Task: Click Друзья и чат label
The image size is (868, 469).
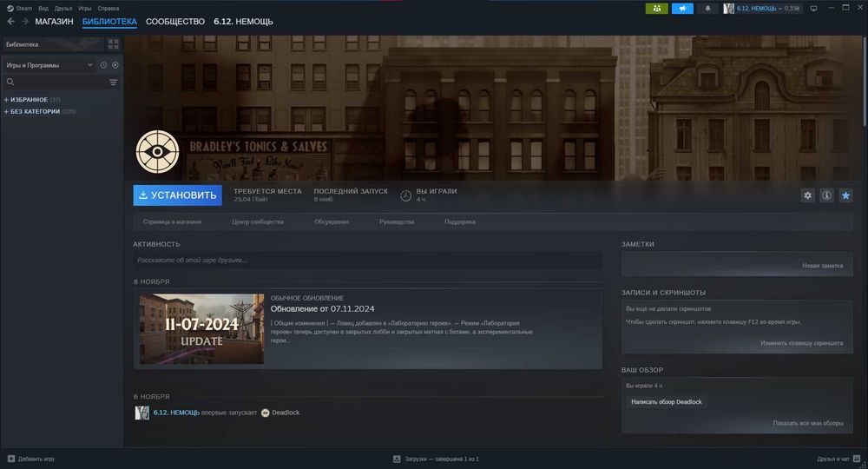Action: (x=833, y=459)
